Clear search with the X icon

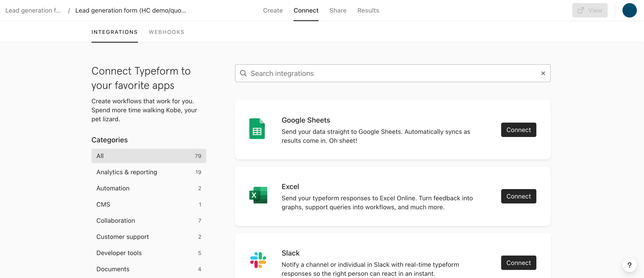[543, 73]
